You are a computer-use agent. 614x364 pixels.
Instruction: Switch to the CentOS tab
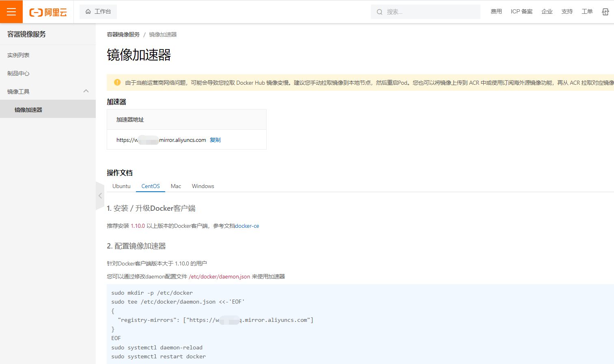click(x=151, y=186)
